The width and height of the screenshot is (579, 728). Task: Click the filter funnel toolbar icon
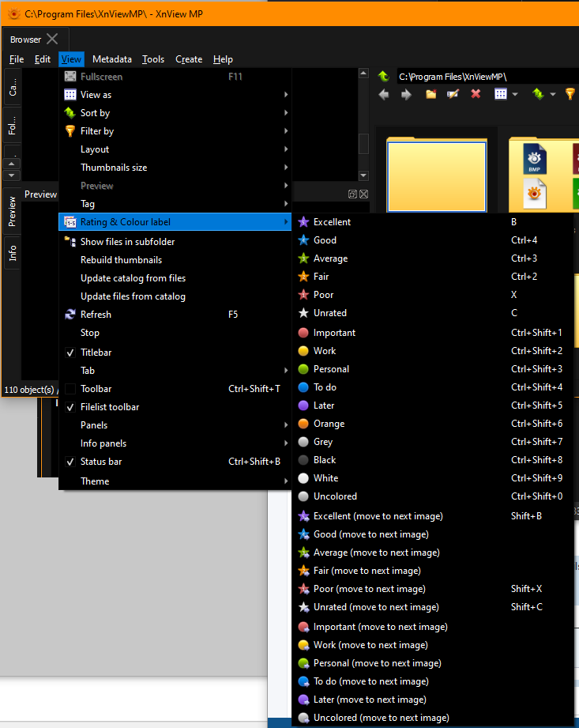point(570,94)
